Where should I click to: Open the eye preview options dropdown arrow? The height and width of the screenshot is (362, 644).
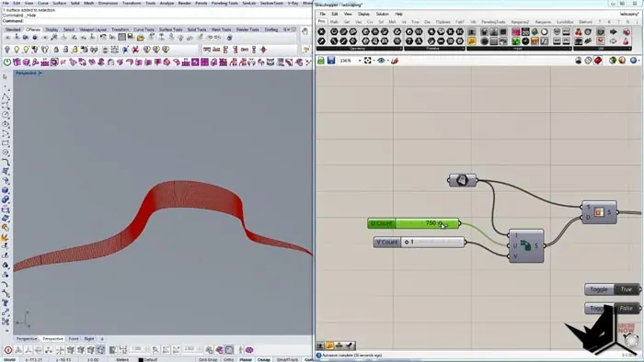click(x=388, y=61)
